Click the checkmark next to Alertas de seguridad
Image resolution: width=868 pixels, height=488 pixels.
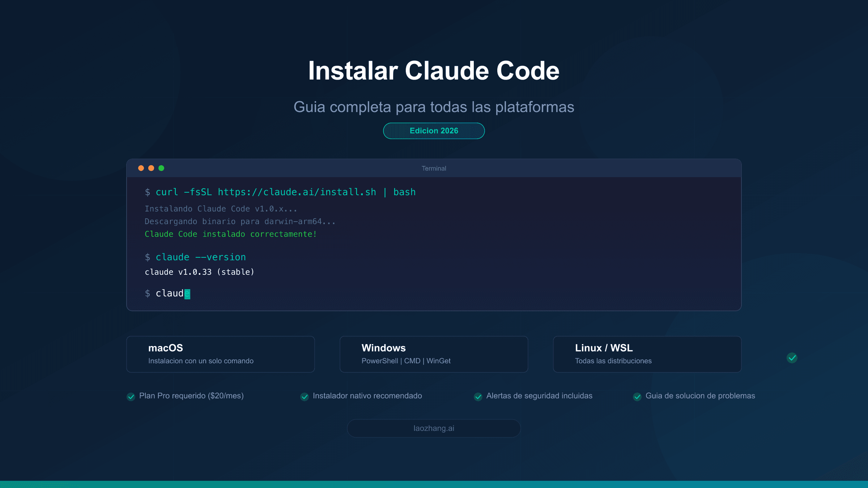478,397
